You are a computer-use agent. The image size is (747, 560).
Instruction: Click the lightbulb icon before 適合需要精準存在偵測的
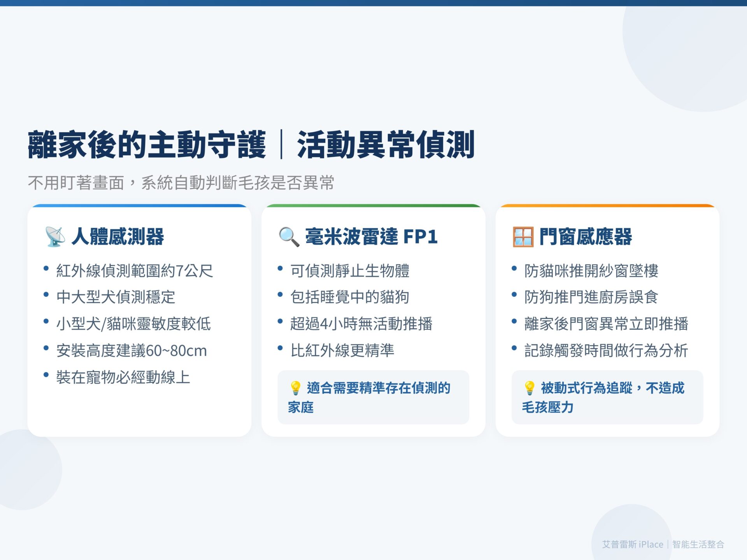pos(295,388)
